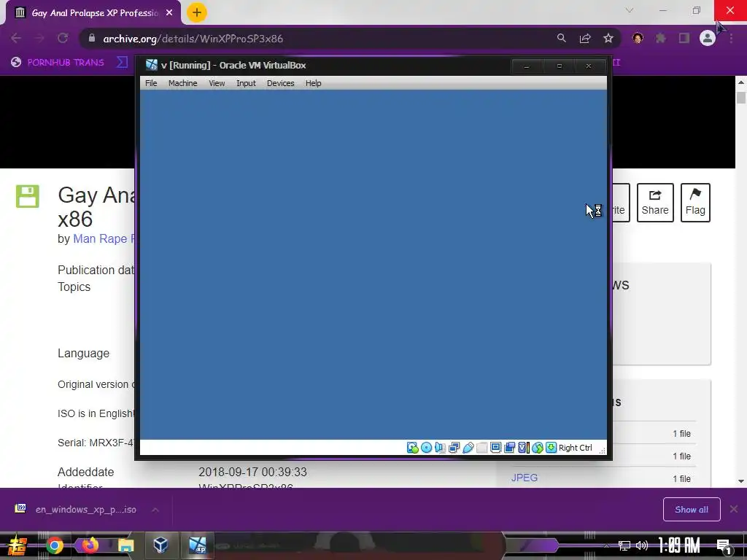This screenshot has width=747, height=560.
Task: Close the Chrome downloads bar
Action: click(734, 509)
